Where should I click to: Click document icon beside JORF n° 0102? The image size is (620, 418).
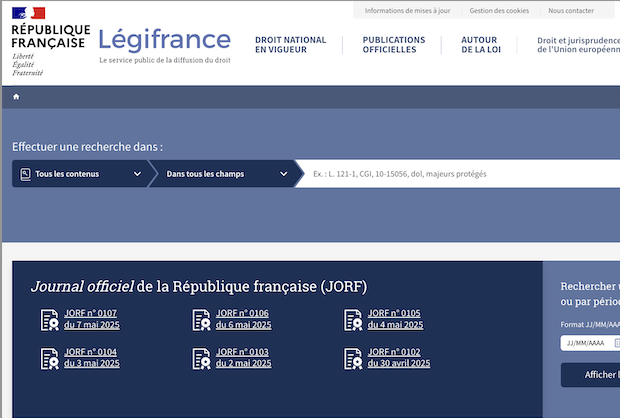352,358
